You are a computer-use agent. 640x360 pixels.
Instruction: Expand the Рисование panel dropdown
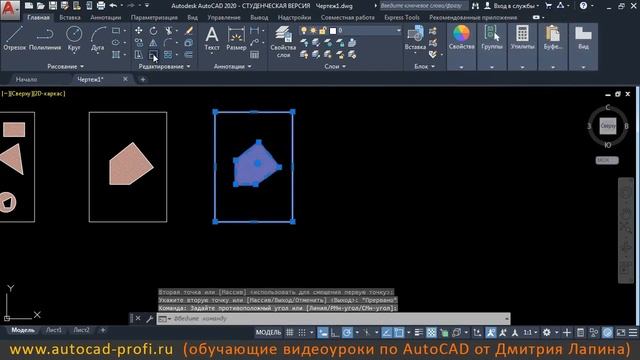tap(65, 67)
